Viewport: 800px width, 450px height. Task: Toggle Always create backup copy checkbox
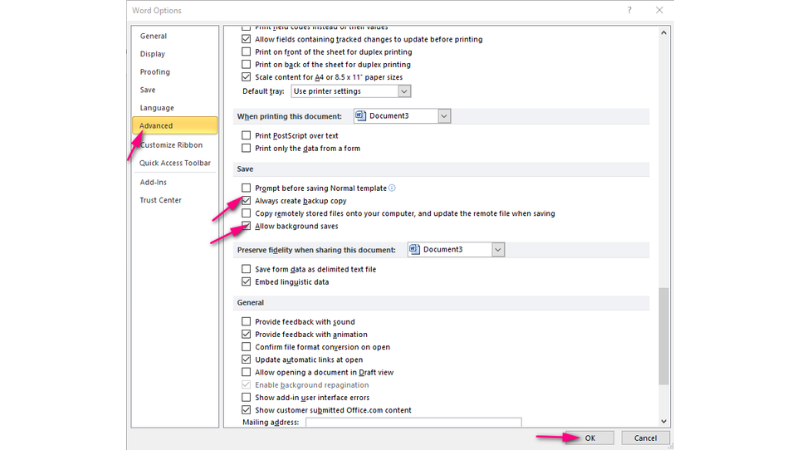coord(247,201)
